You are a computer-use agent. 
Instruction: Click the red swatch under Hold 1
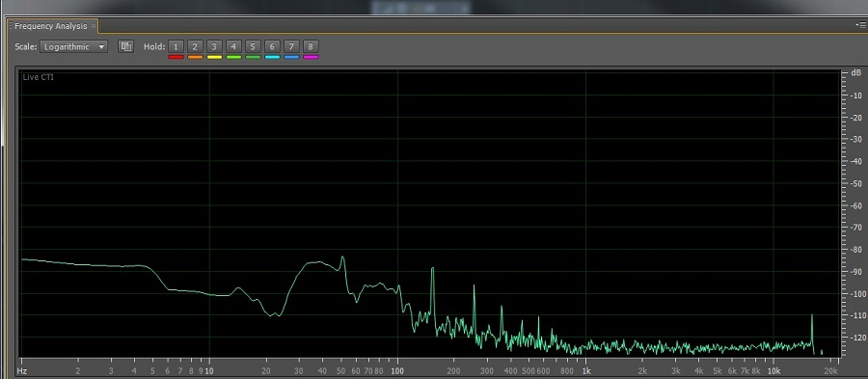pyautogui.click(x=176, y=57)
